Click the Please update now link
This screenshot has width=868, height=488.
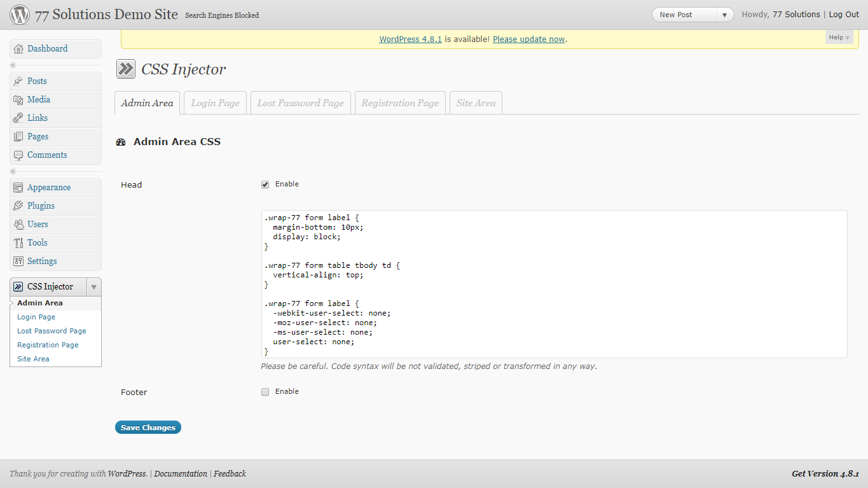(528, 39)
